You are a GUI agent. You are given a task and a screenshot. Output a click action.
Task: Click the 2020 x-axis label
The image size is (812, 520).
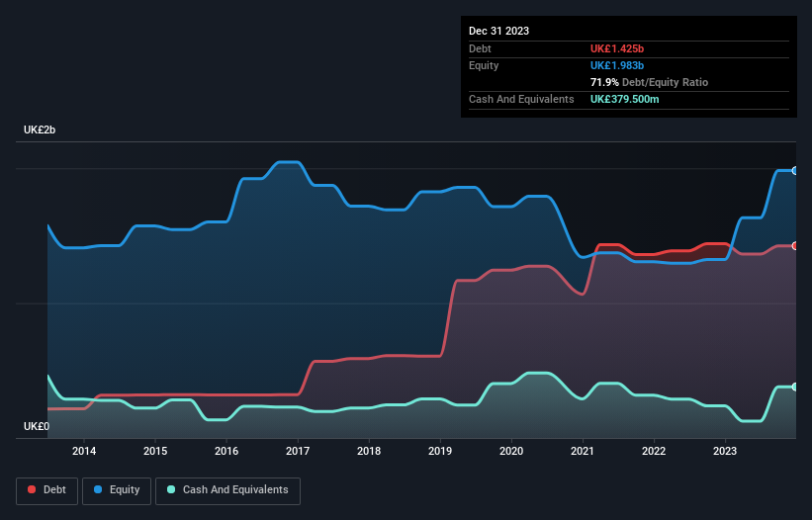tap(511, 451)
